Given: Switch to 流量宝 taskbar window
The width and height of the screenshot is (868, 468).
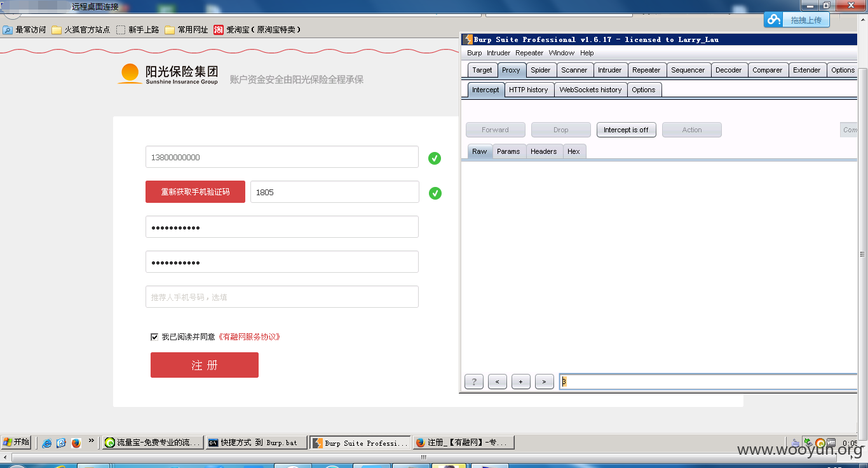Looking at the screenshot, I should 153,443.
